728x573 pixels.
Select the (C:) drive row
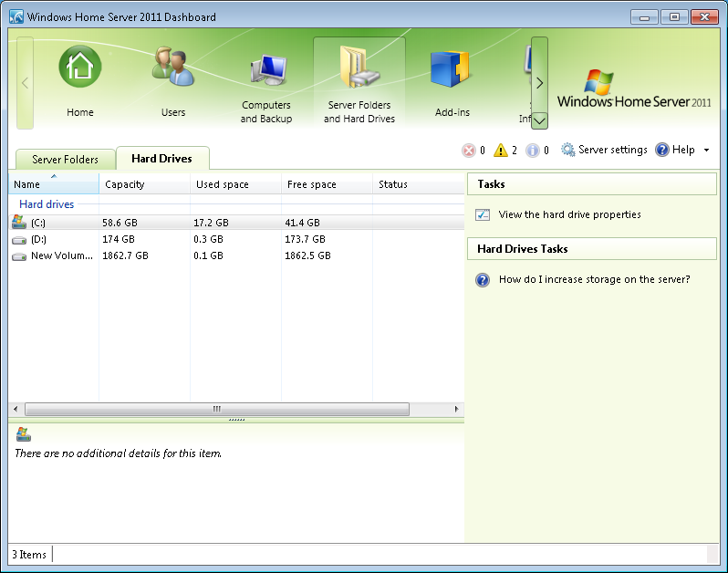(x=236, y=223)
